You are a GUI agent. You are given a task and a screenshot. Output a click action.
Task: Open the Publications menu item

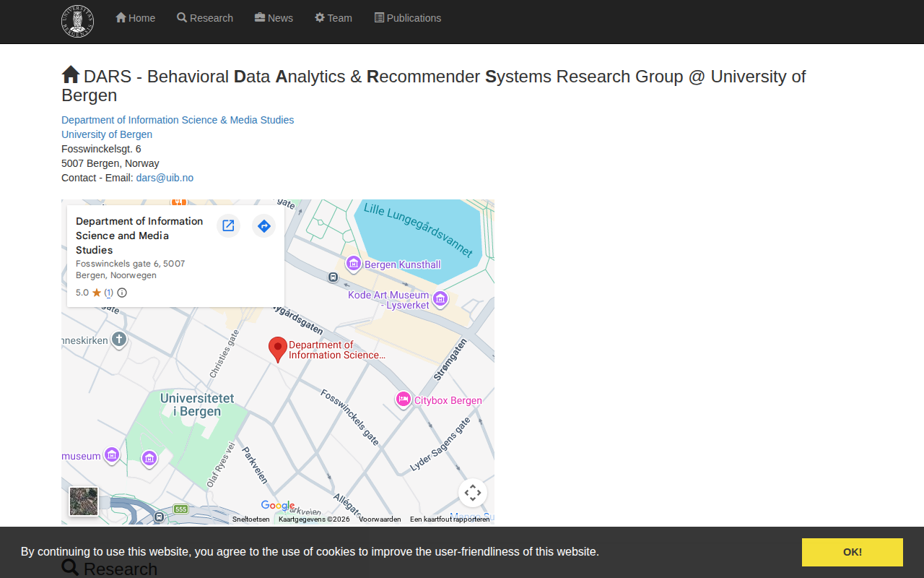[408, 18]
